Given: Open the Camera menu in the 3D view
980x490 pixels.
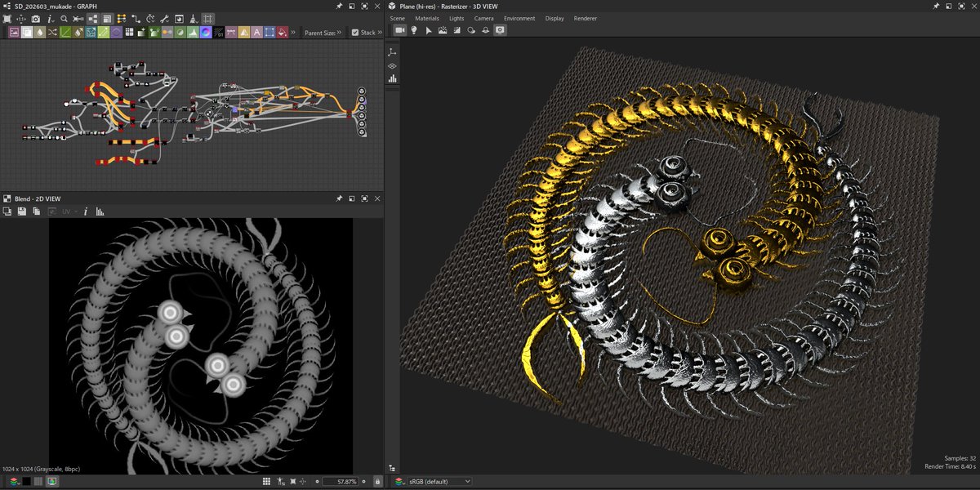Looking at the screenshot, I should (x=483, y=18).
